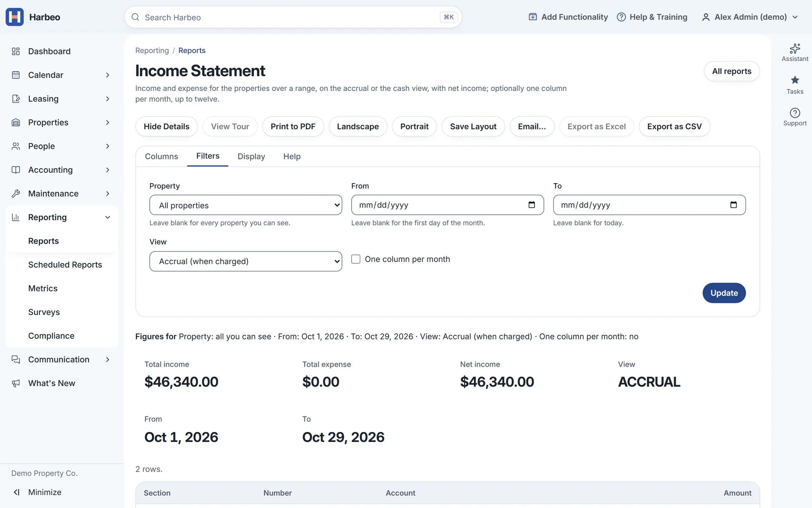Switch to the Columns tab
Screen dimensions: 812x508
[161, 157]
